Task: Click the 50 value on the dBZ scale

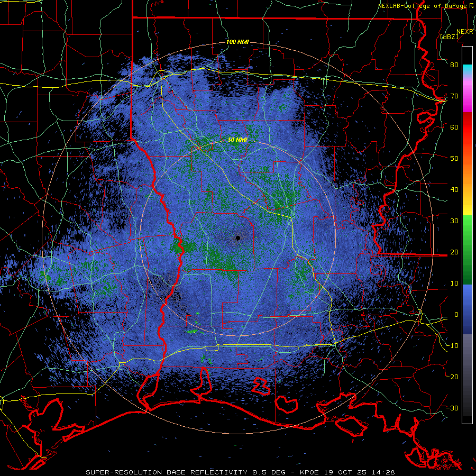Action: [454, 159]
